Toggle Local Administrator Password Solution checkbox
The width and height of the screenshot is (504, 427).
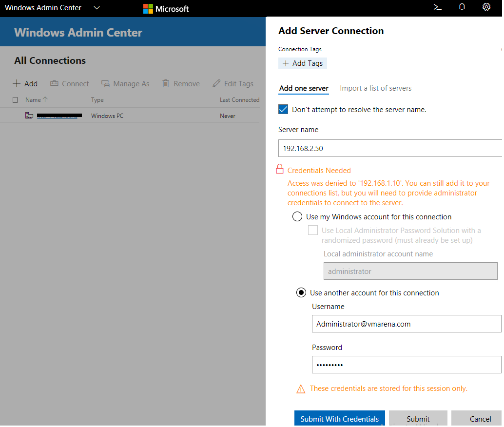click(313, 230)
